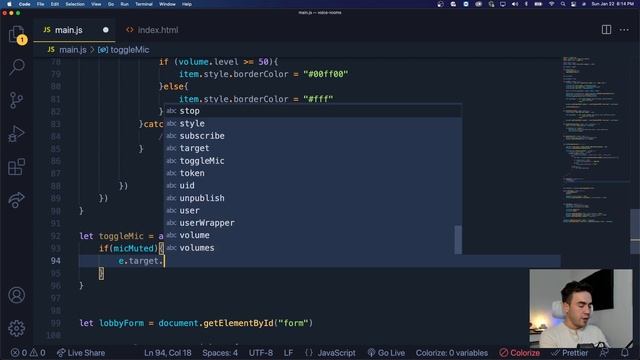Click the Ln 94, Col 18 status item

tap(168, 353)
